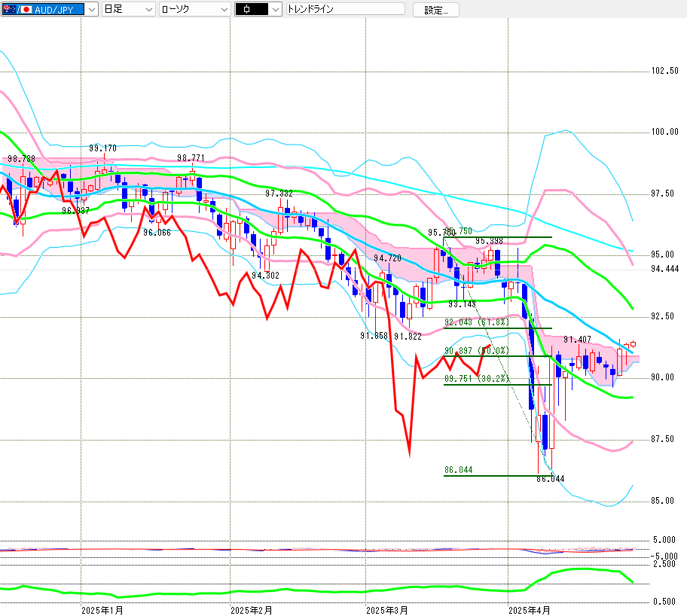Expand the 日足 timeframe dropdown

coord(128,9)
